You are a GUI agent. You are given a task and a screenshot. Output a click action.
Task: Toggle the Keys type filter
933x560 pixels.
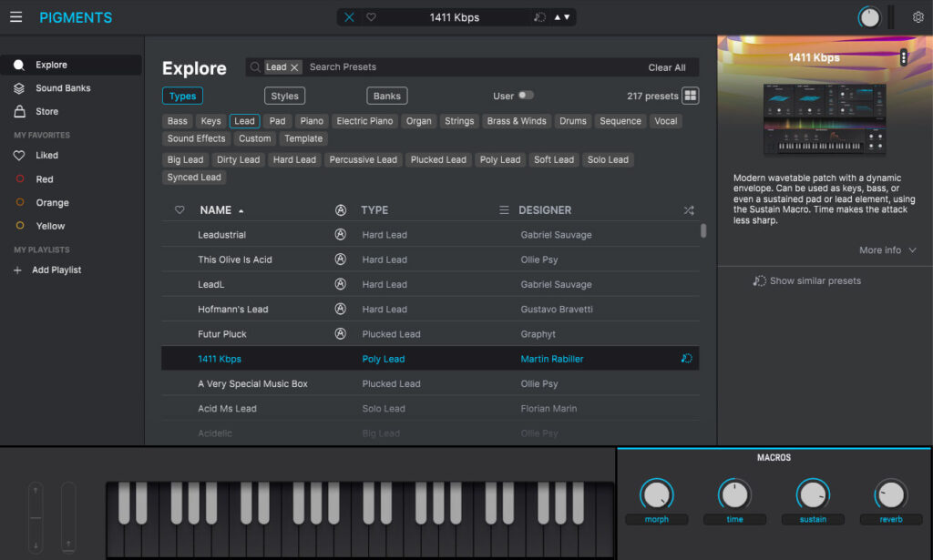tap(210, 121)
